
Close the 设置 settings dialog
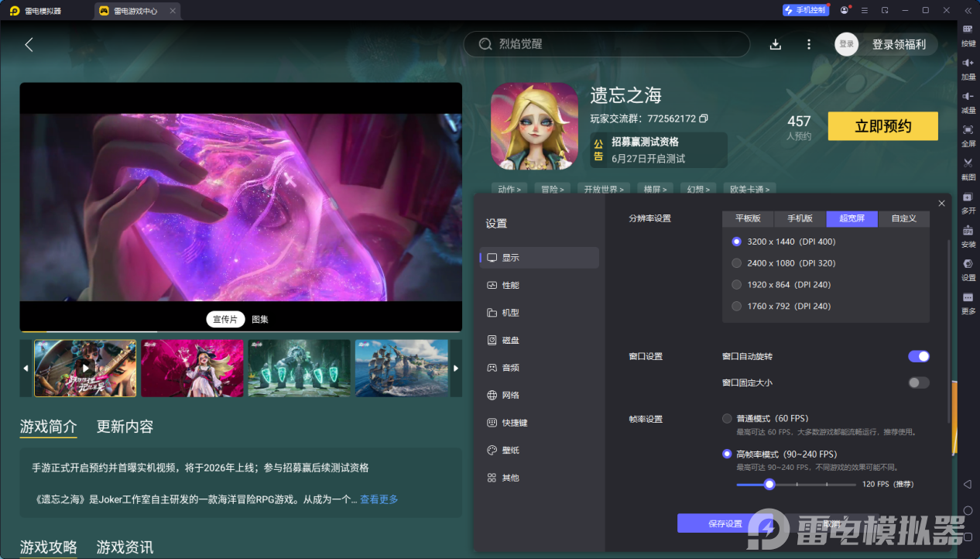(941, 203)
